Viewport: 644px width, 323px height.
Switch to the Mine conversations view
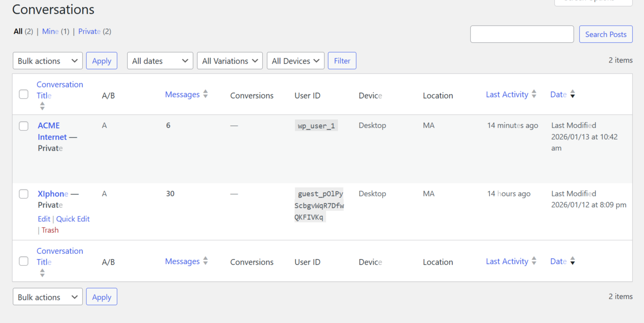50,31
